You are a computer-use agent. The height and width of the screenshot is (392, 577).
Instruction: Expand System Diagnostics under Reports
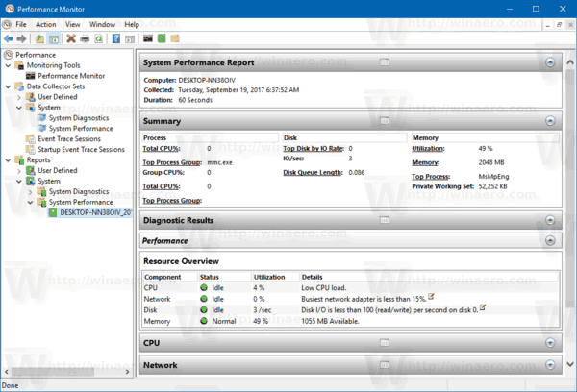[30, 191]
